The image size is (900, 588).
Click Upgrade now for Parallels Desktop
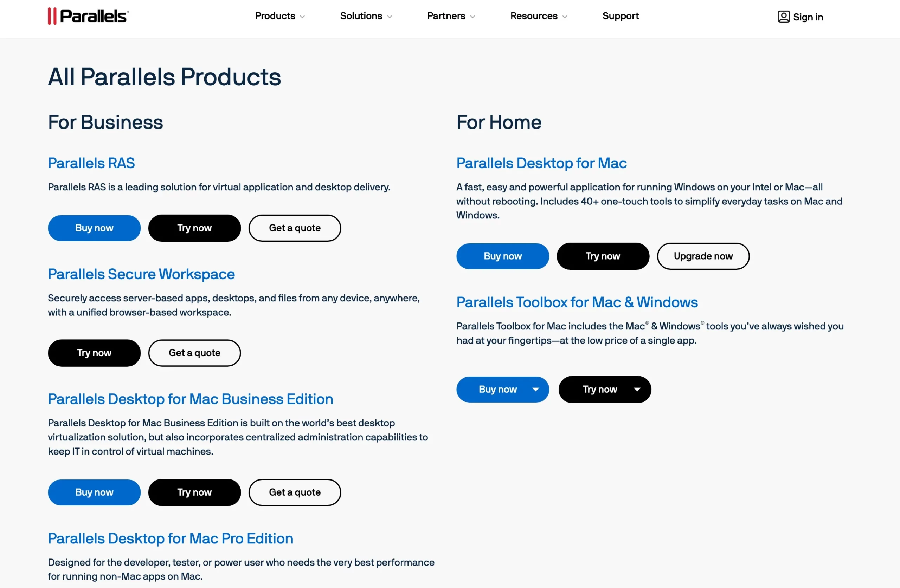point(703,256)
